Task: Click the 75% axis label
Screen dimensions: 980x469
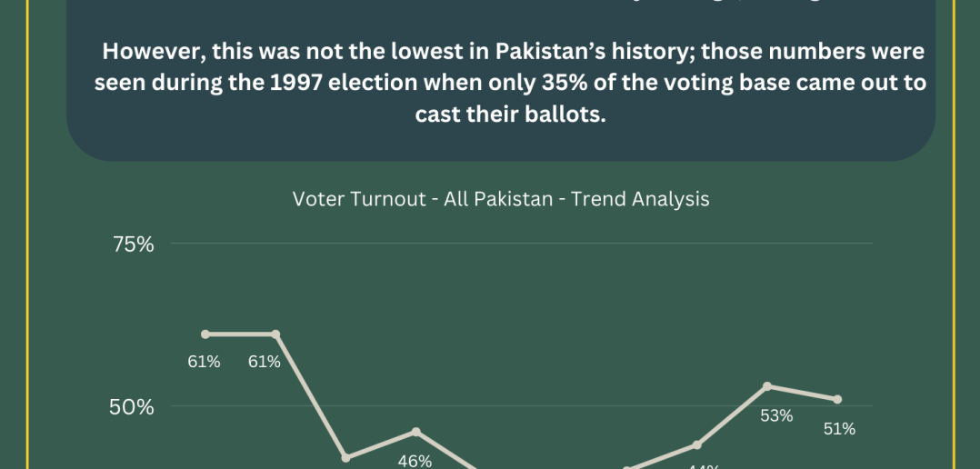Action: (x=133, y=244)
